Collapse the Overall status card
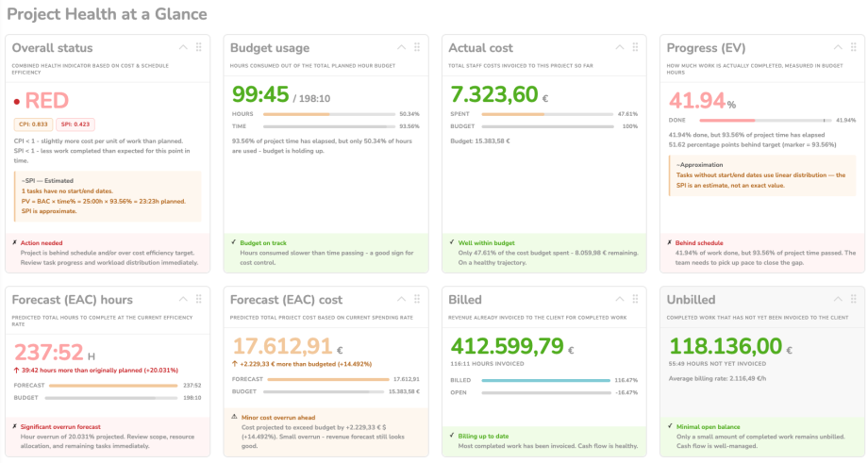The height and width of the screenshot is (463, 868). [183, 47]
